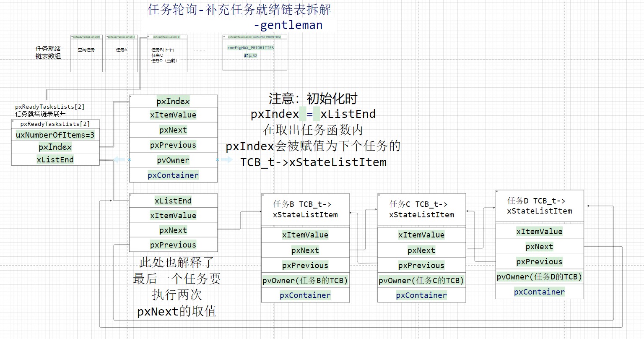Click 任务D（当前）in the array box
Viewport: 644px width, 339px height.
tap(164, 61)
